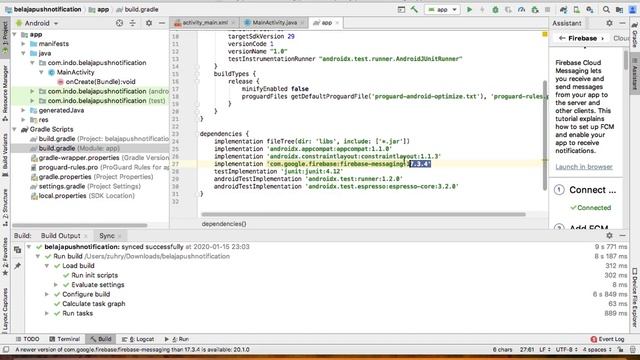Screen dimensions: 640x360
Task: Open settings.gradle in the tree
Action: pyautogui.click(x=85, y=186)
